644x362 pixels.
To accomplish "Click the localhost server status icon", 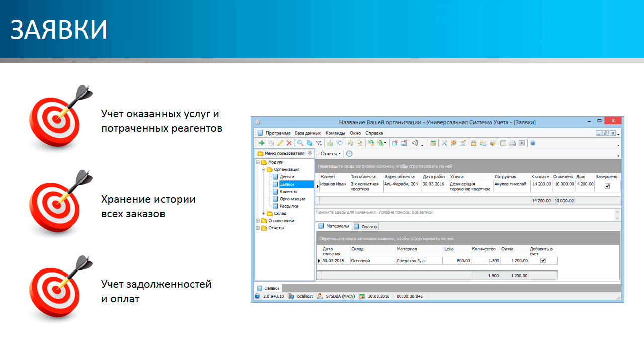I will tap(291, 296).
